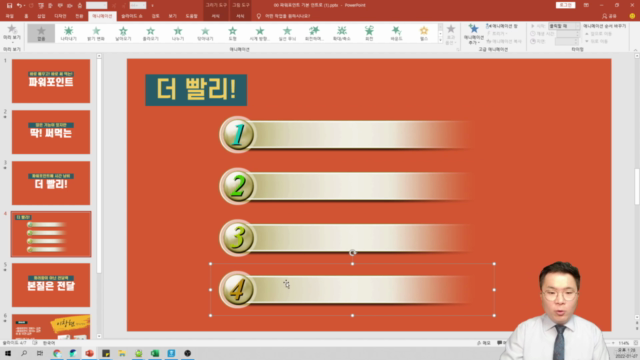
Task: Open Chrome from the Windows taskbar
Action: pos(57,353)
